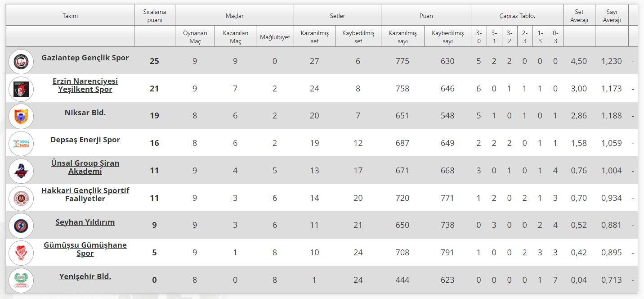Open Erzin Narenciyesi Yeşilkent Spor link
Screen dimensions: 644x299
tap(85, 85)
